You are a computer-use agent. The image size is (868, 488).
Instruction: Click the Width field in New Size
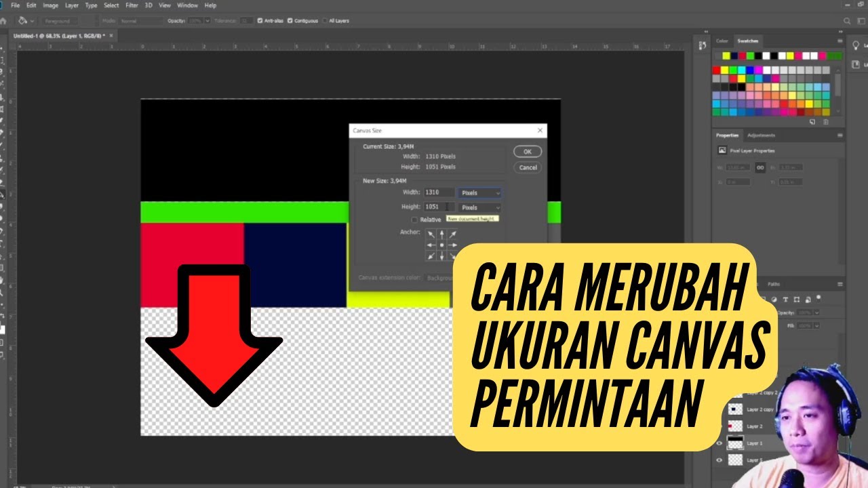click(x=439, y=192)
